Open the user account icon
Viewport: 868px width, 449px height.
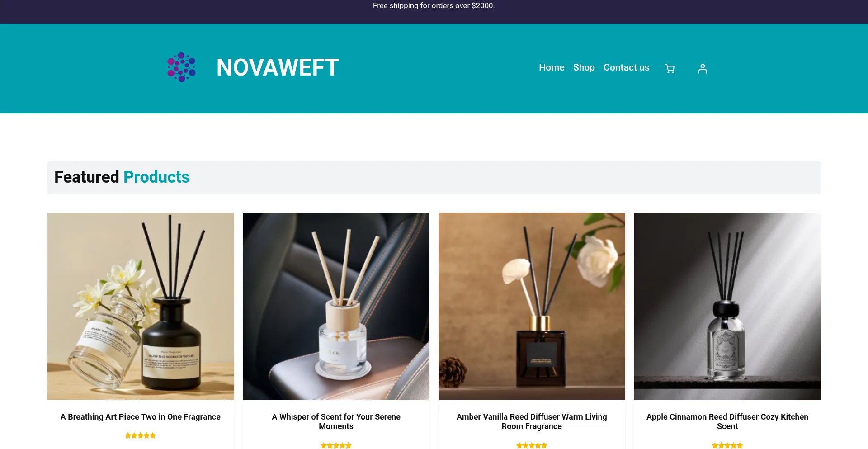coord(703,68)
